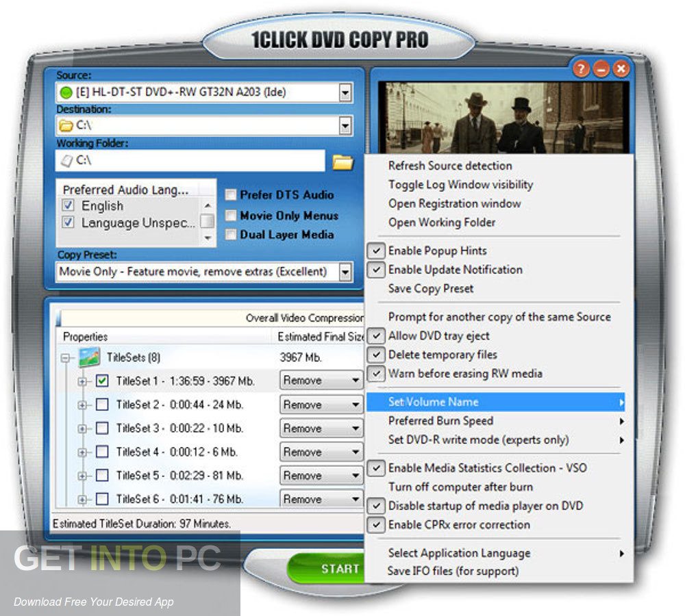
Task: Open Remove dropdown for TitleSet 6
Action: 321,498
